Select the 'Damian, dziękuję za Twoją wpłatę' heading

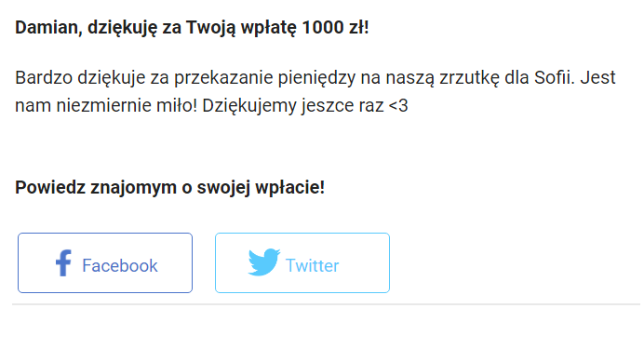(x=155, y=28)
